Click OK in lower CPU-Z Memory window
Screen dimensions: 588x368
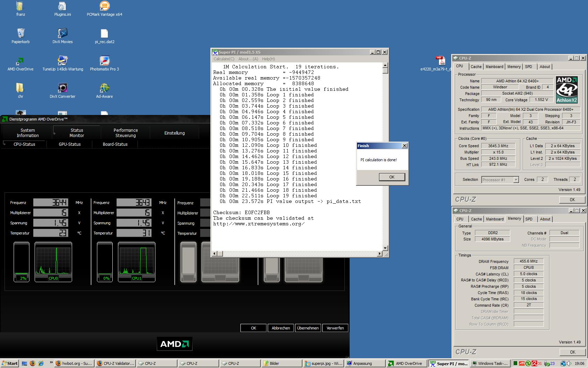tap(572, 352)
